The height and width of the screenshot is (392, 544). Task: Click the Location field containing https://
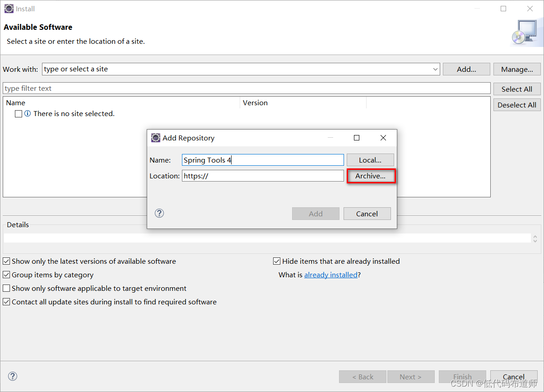point(263,176)
